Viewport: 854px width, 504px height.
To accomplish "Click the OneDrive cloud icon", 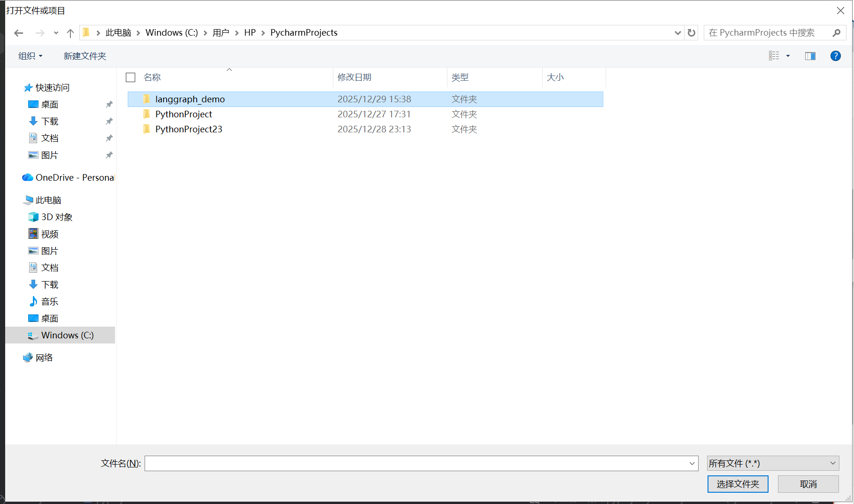I will [28, 177].
